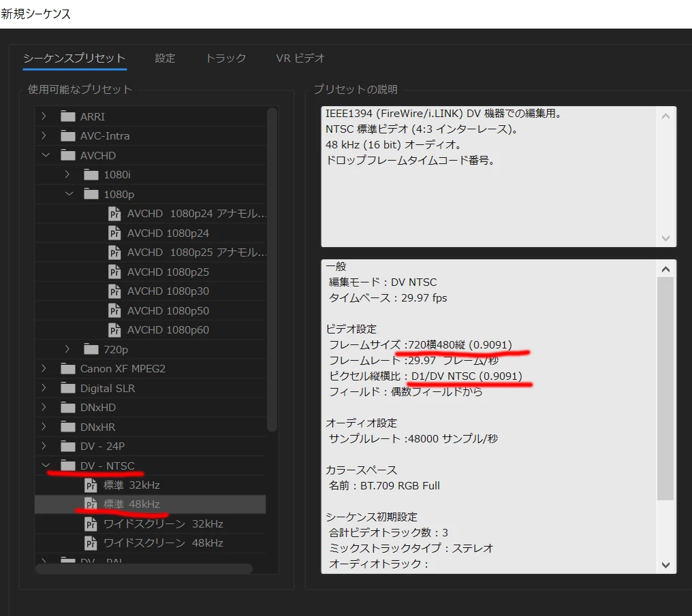Image resolution: width=692 pixels, height=616 pixels.
Task: Click the 標準 48kHz preset icon
Action: (91, 504)
